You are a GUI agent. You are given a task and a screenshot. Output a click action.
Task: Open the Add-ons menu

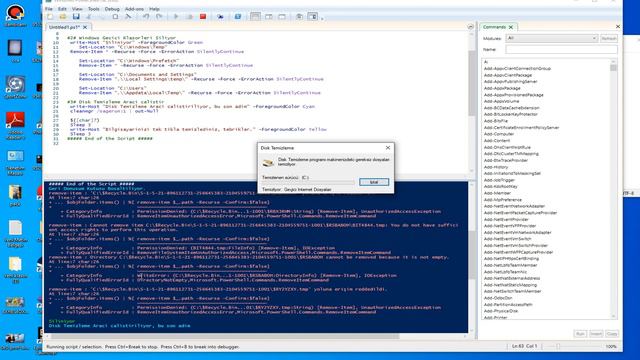134,9
